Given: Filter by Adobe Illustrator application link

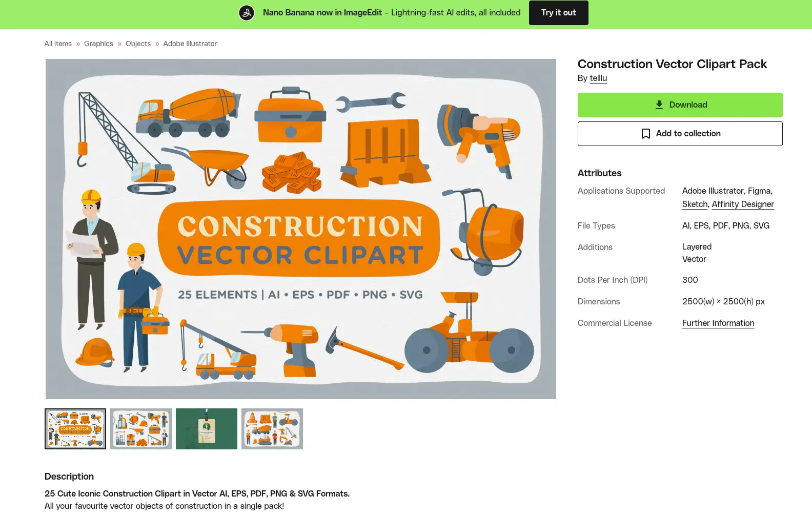Looking at the screenshot, I should [713, 191].
